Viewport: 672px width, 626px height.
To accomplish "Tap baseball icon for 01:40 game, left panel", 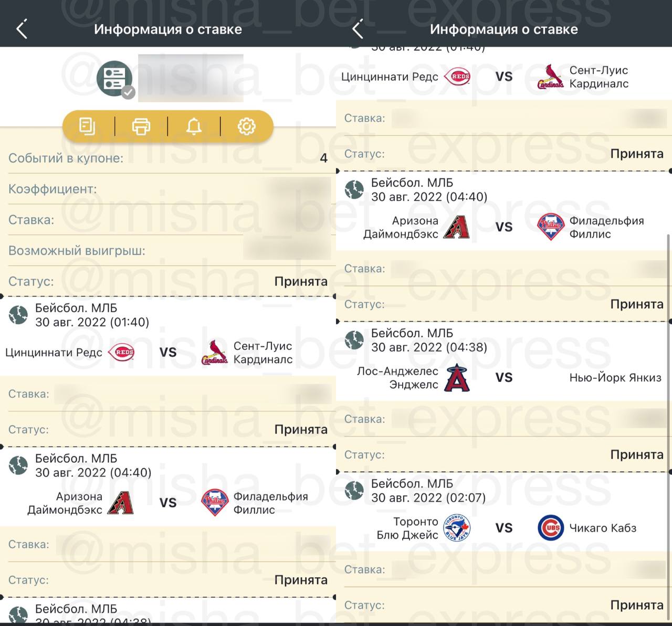I will pos(18,315).
